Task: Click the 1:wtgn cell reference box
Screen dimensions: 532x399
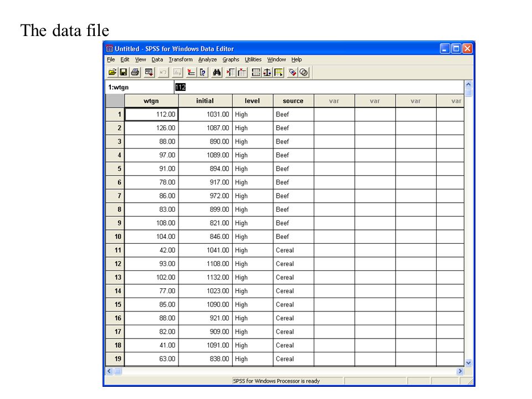Action: [140, 87]
